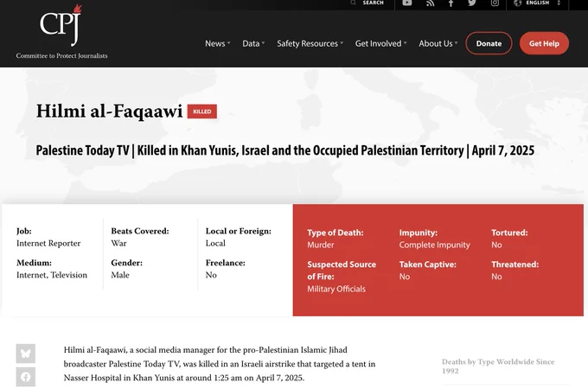
Task: Click the Hilmi al-Faqaawi heading
Action: (x=109, y=112)
